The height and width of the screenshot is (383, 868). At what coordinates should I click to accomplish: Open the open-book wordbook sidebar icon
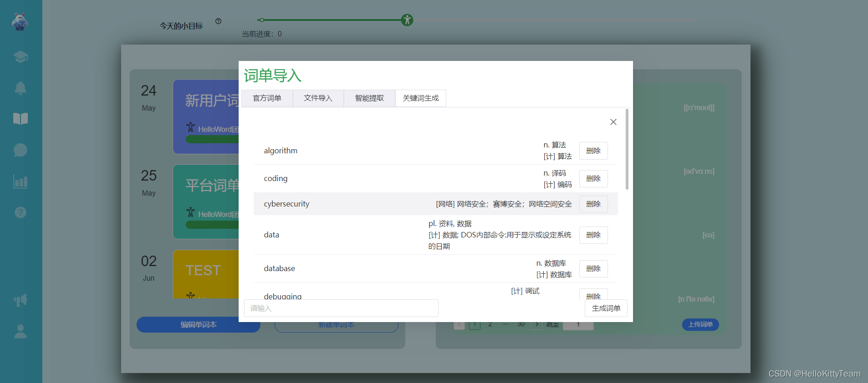[x=20, y=119]
